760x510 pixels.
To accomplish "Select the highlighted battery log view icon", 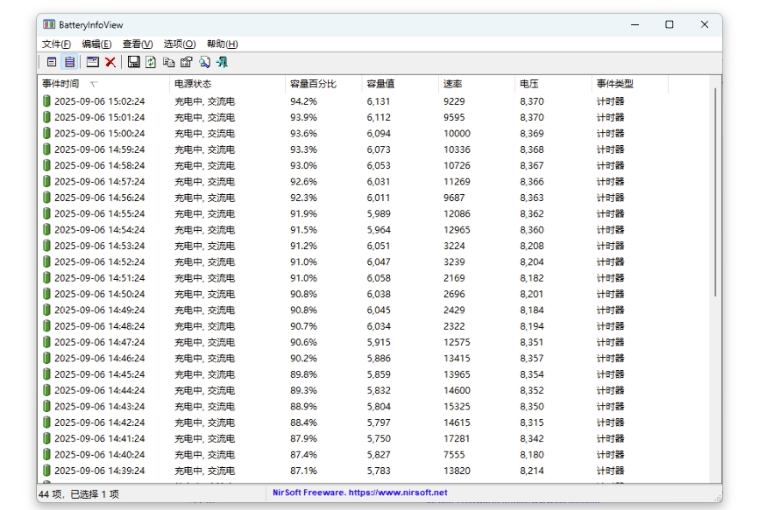I will pos(70,62).
